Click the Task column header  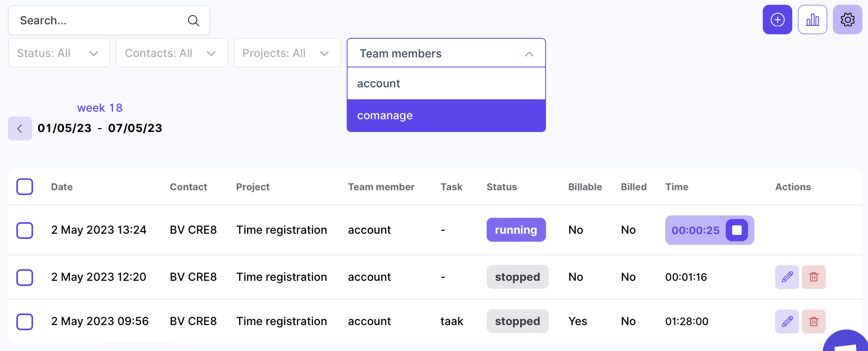tap(451, 187)
